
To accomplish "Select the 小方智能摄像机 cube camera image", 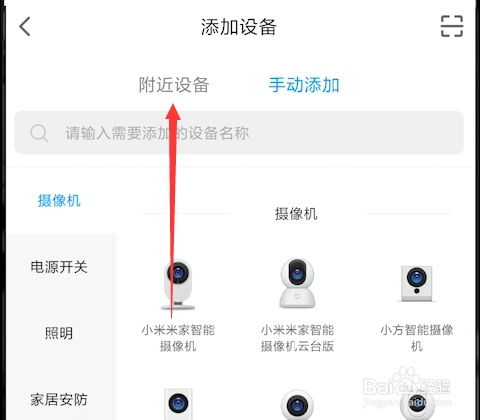I will coord(416,284).
